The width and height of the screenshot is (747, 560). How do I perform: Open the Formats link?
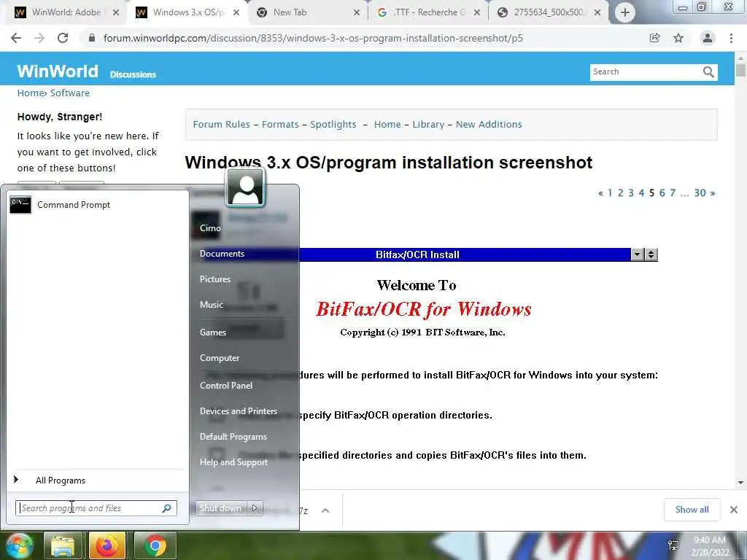(x=280, y=124)
